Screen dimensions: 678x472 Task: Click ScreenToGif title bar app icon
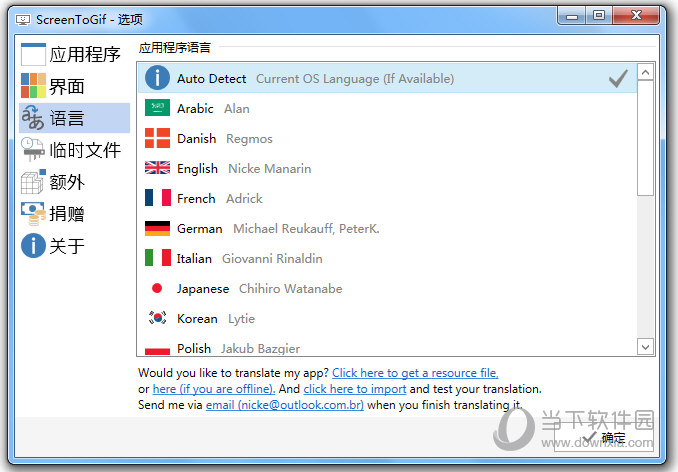point(22,19)
